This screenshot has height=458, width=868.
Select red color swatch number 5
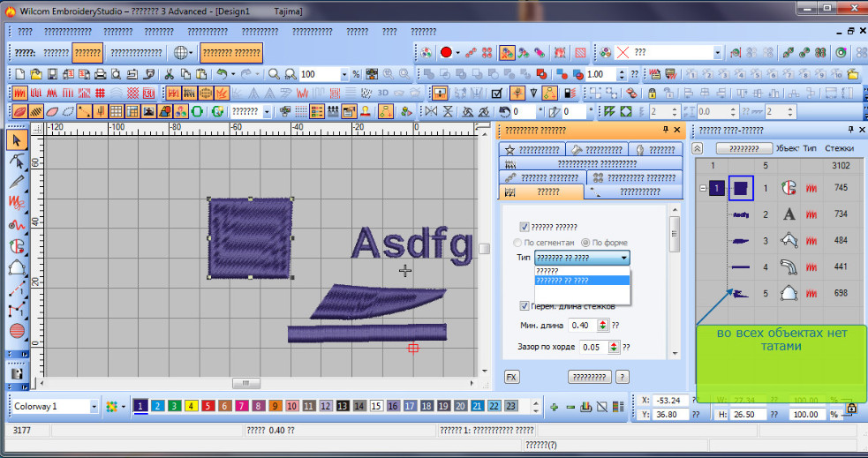click(x=208, y=407)
